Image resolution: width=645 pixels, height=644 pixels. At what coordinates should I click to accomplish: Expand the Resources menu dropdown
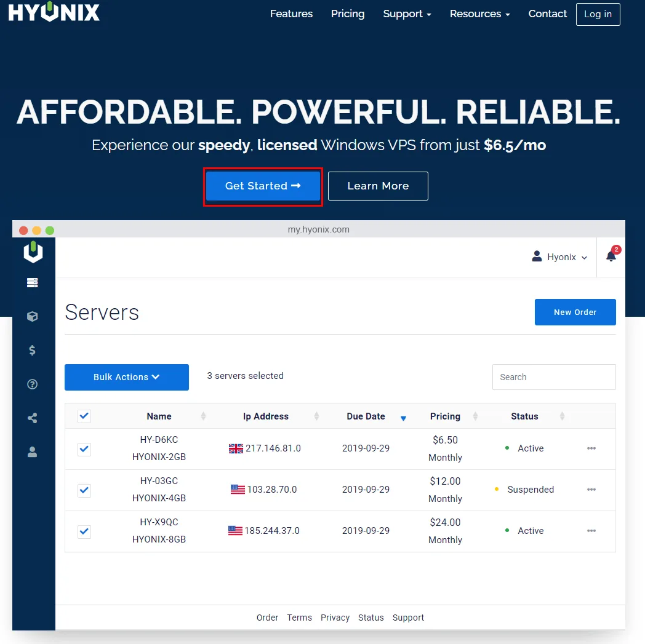(479, 14)
